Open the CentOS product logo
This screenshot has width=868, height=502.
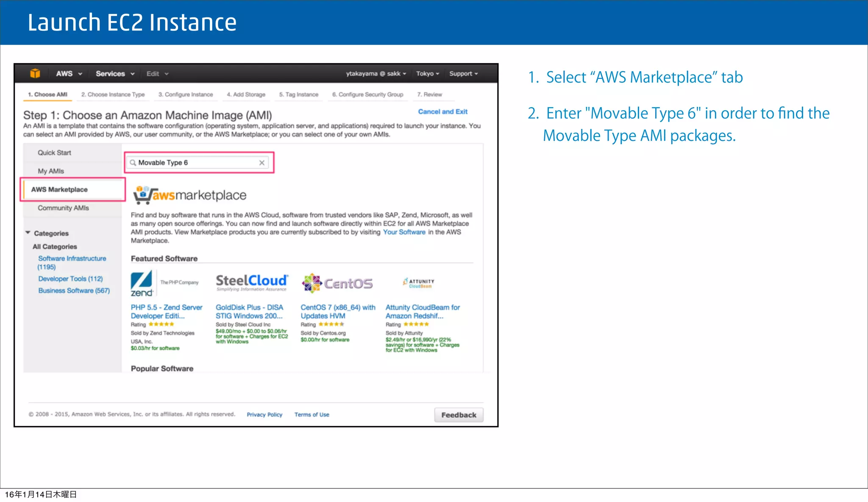pos(337,283)
